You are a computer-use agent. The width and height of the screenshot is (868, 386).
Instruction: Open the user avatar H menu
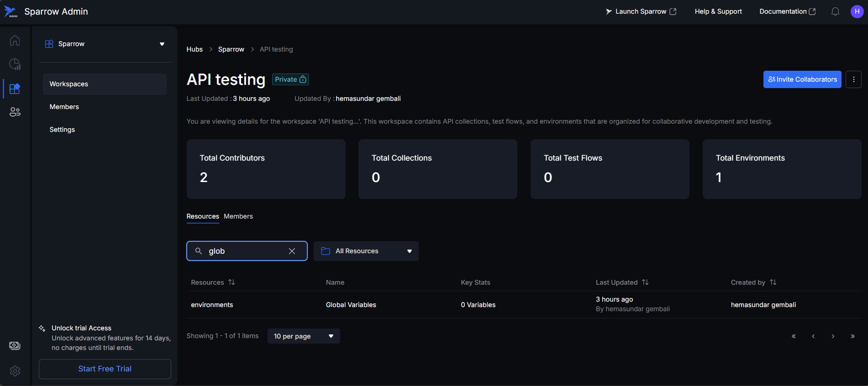click(857, 11)
